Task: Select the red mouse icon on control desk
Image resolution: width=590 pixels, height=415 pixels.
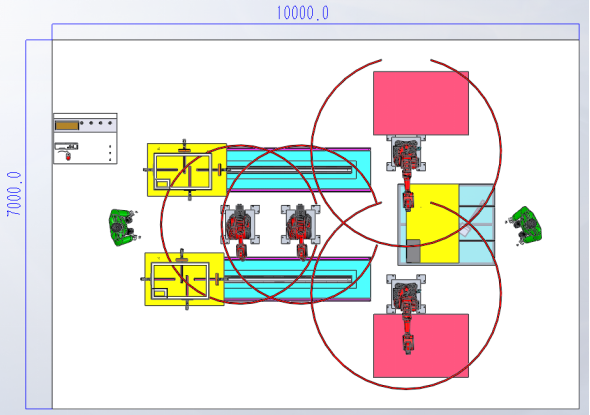Action: [68, 157]
